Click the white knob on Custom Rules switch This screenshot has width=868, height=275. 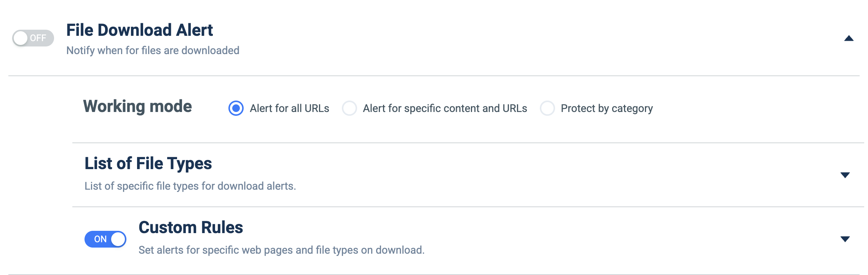pos(118,239)
